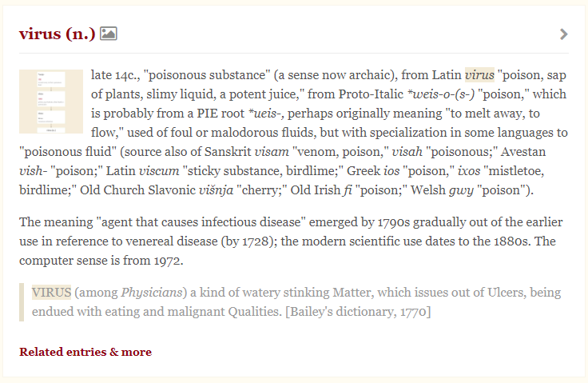588x383 pixels.
Task: Click the Proto-Italic term '*weis-o-(s-)'
Action: click(x=441, y=94)
